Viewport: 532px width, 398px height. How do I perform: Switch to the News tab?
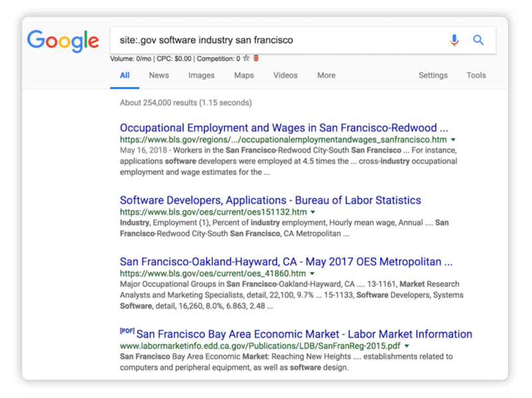click(159, 75)
